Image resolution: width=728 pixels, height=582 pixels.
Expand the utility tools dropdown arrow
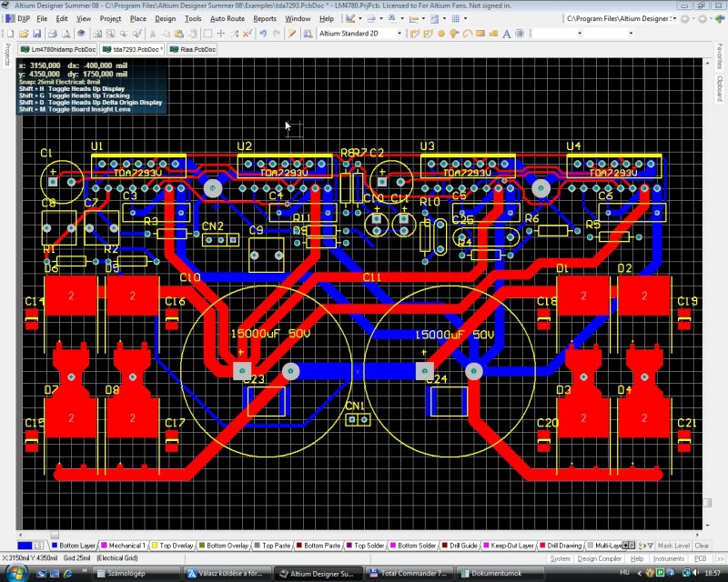tap(360, 19)
